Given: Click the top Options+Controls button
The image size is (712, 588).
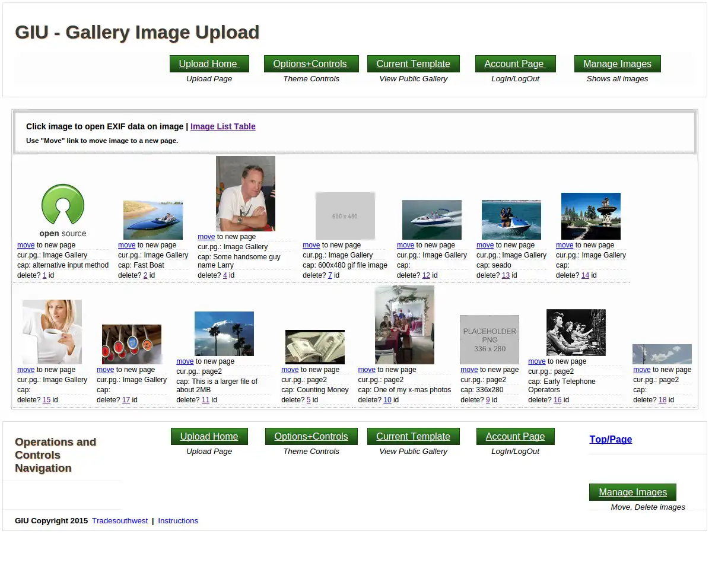Looking at the screenshot, I should tap(311, 64).
